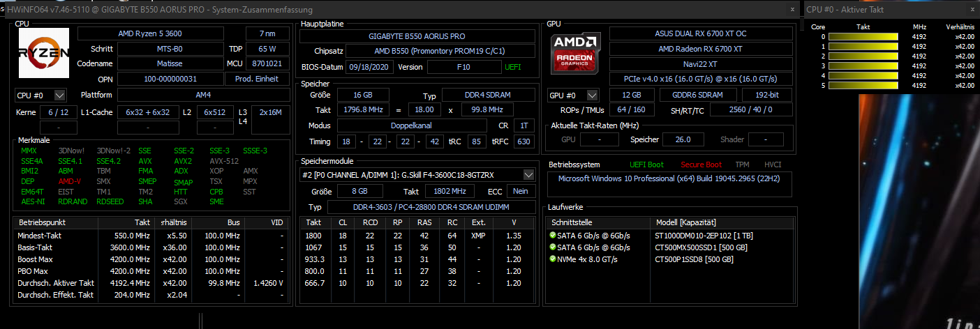
Task: Click the Modell [Kapazität] column header
Action: coord(722,223)
